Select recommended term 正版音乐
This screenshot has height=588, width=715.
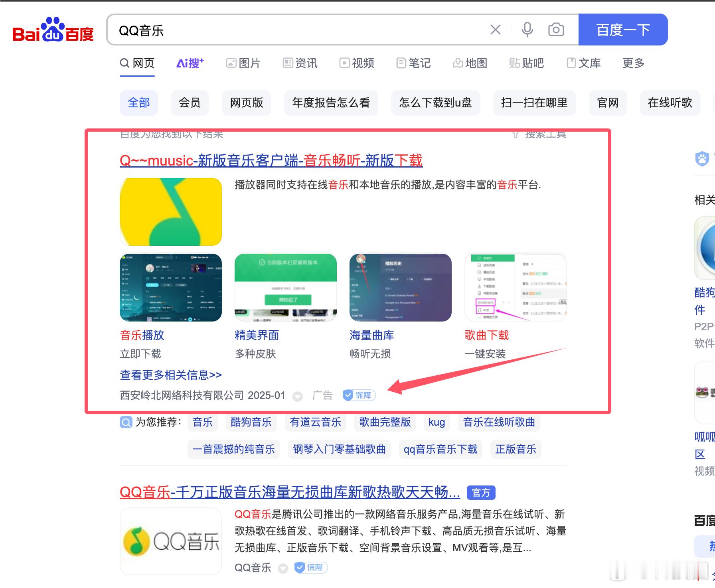[516, 449]
